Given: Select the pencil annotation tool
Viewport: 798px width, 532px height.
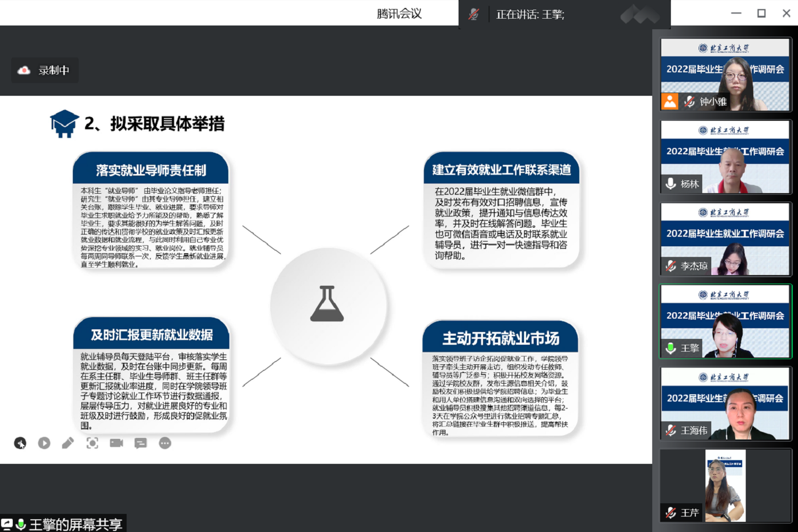Looking at the screenshot, I should pyautogui.click(x=68, y=443).
